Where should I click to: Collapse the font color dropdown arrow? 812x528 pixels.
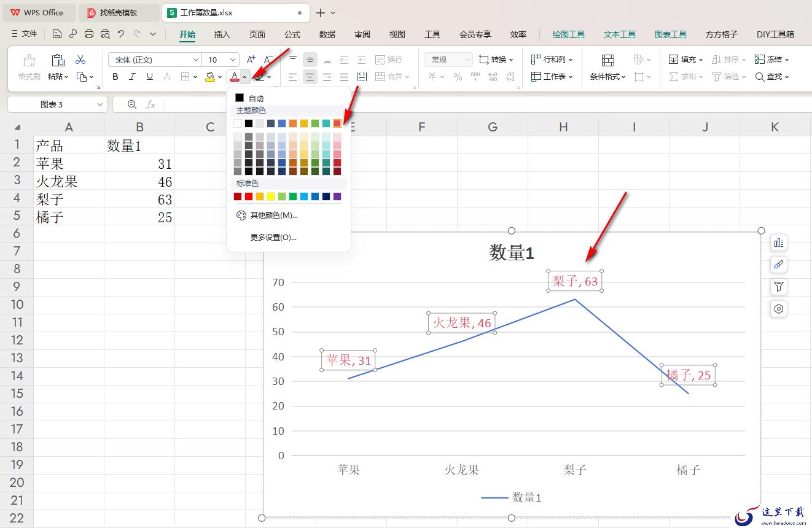244,77
